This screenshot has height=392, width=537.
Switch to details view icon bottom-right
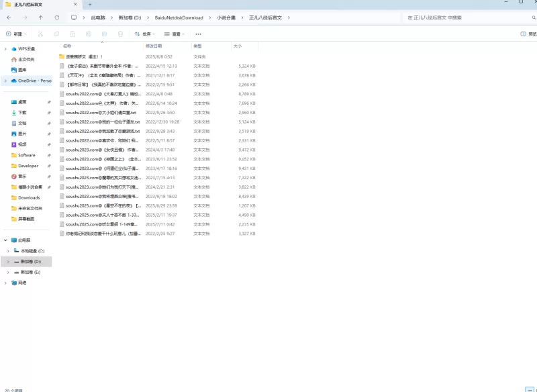pyautogui.click(x=530, y=389)
